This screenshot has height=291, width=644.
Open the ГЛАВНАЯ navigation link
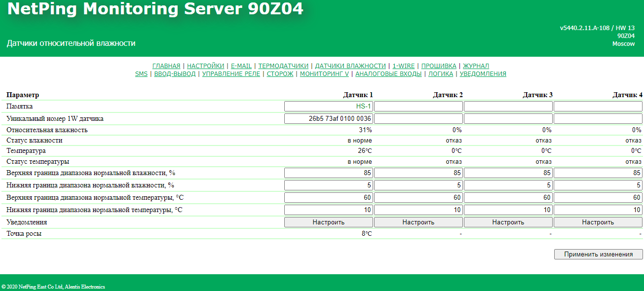tap(166, 66)
